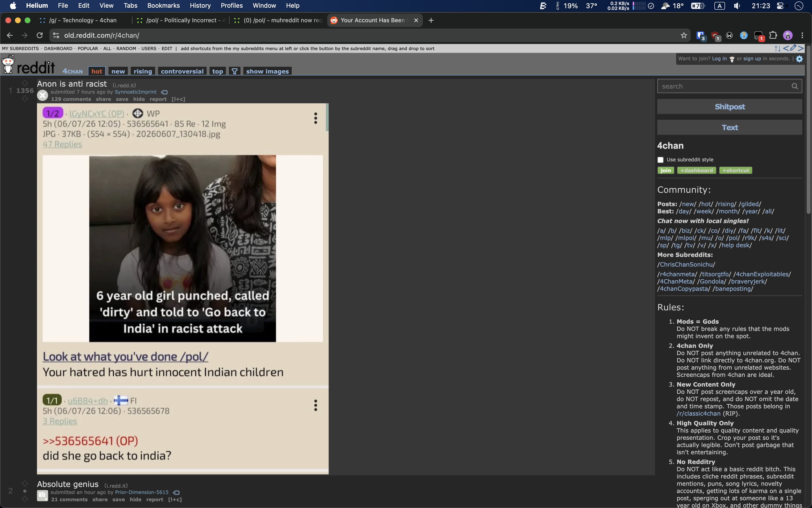Open the filter funnel tab icon
The image size is (812, 508).
point(235,71)
